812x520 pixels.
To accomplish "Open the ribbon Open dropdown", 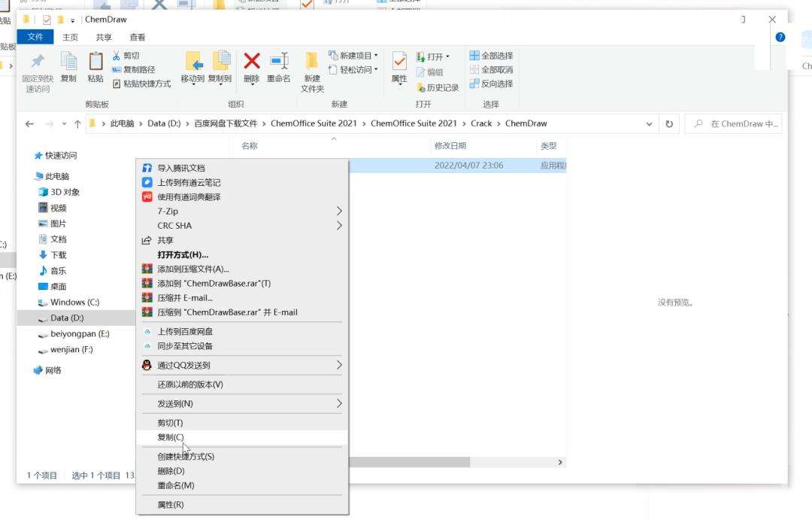I will point(433,56).
